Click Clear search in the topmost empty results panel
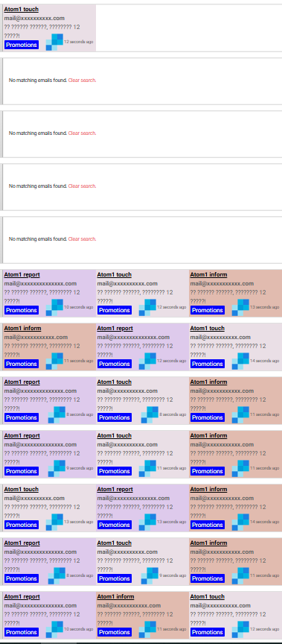This screenshot has height=644, width=282. tap(82, 80)
